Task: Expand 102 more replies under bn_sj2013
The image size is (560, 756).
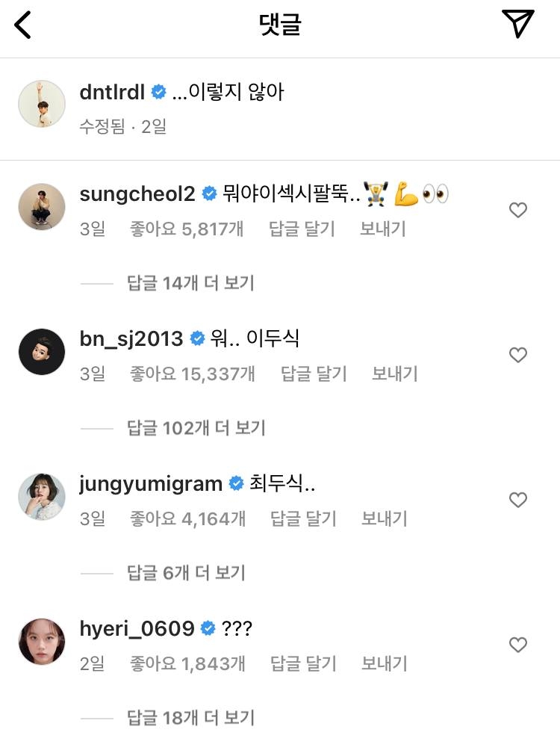Action: coord(196,428)
